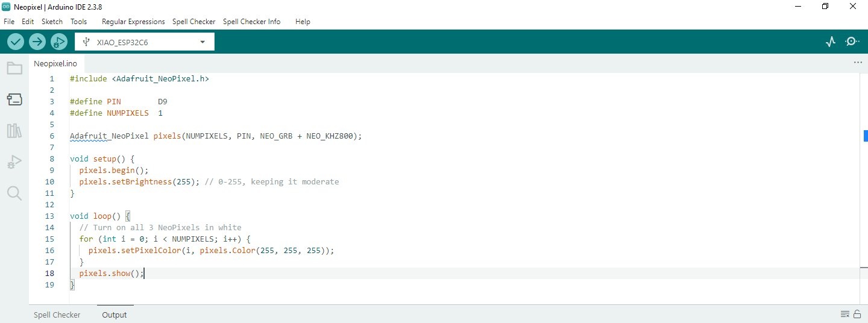This screenshot has height=323, width=868.
Task: Click the pixels.begin(); line
Action: pyautogui.click(x=114, y=170)
